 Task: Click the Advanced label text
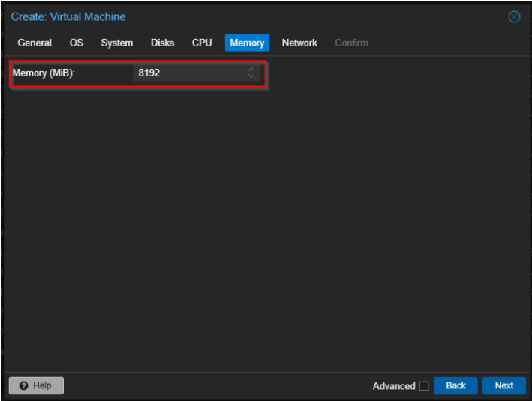coord(393,386)
